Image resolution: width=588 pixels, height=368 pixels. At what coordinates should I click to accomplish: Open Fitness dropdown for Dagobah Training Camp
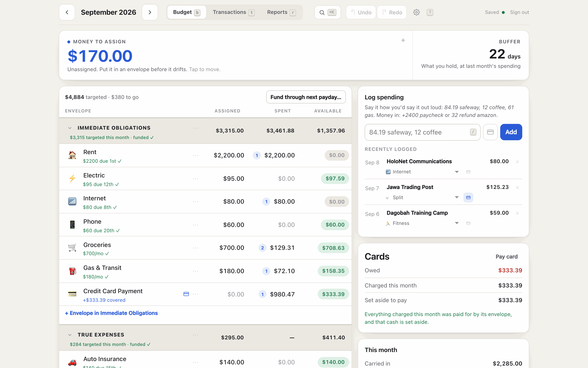click(x=422, y=223)
